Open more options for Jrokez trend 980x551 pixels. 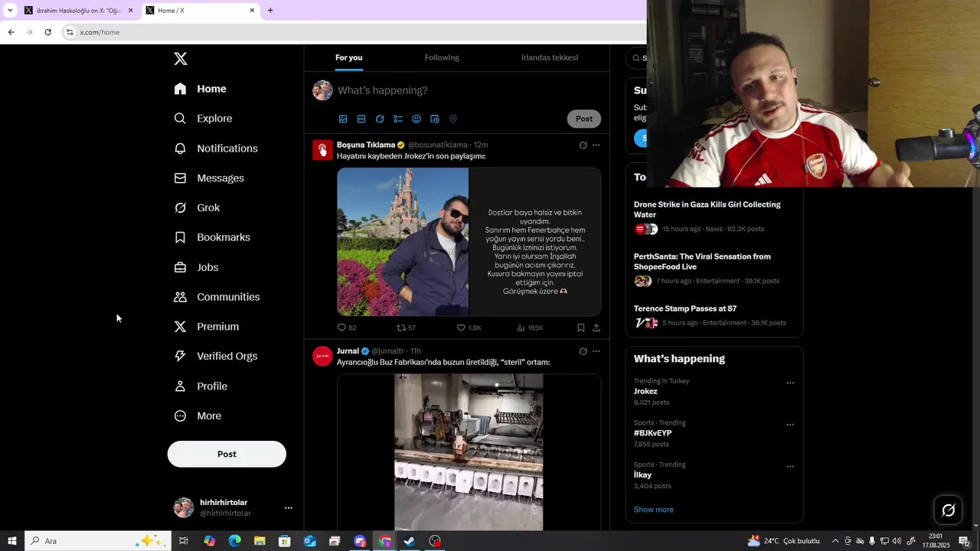coord(790,383)
